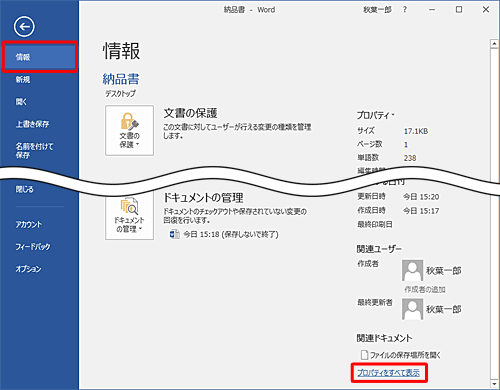Minimize the Word window
Screen dimensions: 500x390
(432, 10)
